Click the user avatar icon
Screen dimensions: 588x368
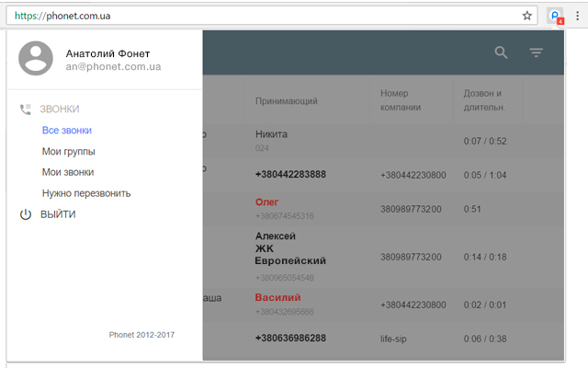tap(36, 59)
